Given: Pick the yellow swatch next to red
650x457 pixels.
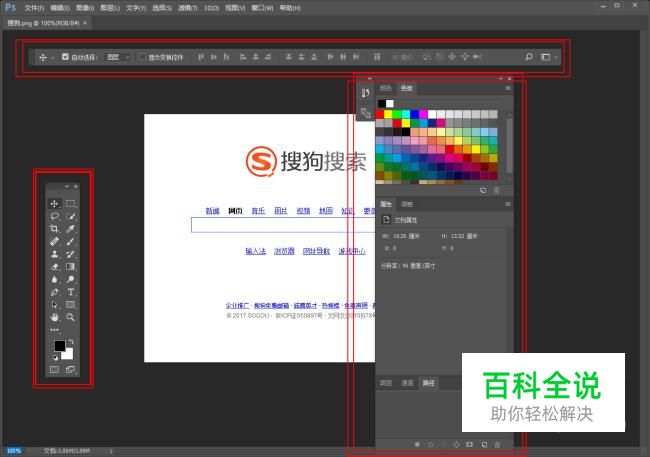Looking at the screenshot, I should 388,114.
